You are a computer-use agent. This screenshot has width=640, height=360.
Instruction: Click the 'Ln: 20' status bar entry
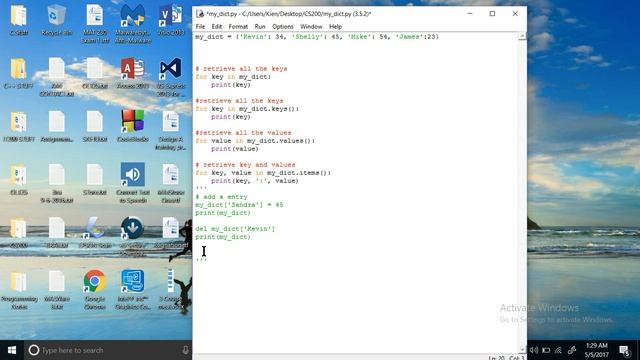(x=496, y=358)
